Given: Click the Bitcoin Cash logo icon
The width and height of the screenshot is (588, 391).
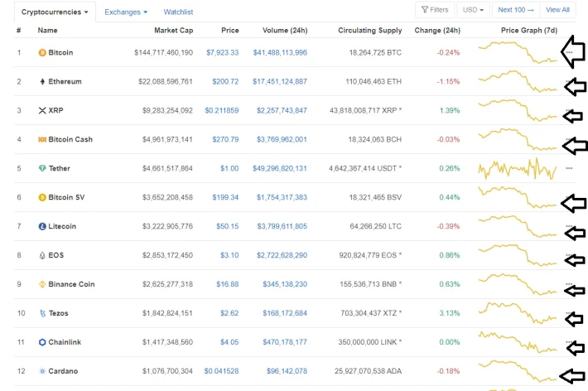Looking at the screenshot, I should pyautogui.click(x=42, y=139).
